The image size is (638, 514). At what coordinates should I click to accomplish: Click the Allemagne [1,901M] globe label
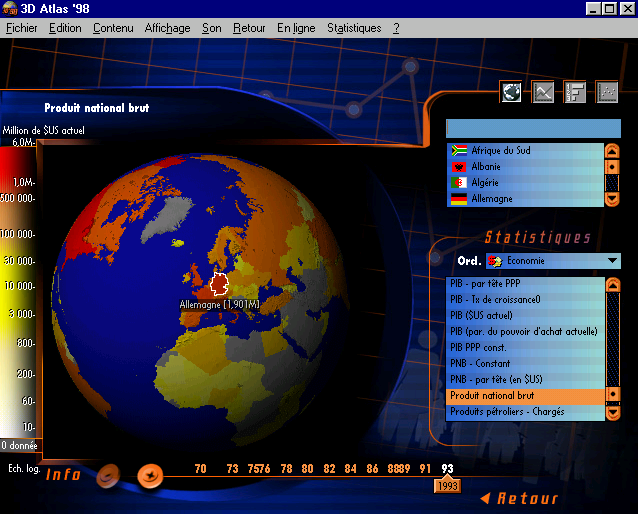coord(219,304)
